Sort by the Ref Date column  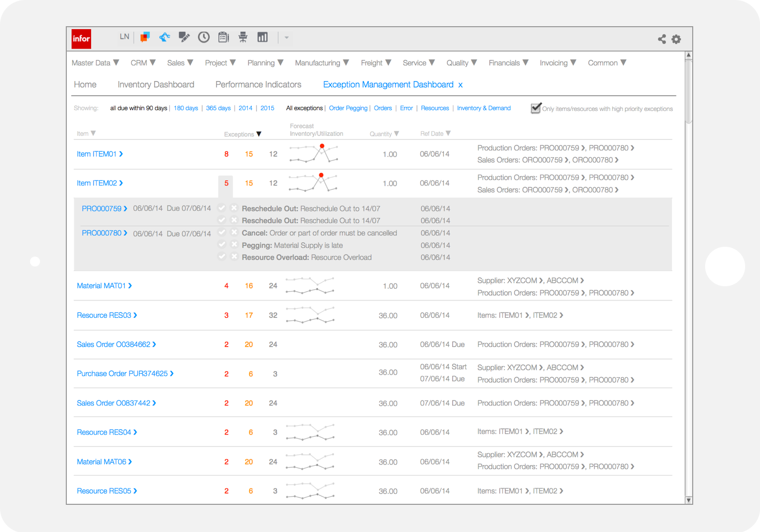[435, 133]
